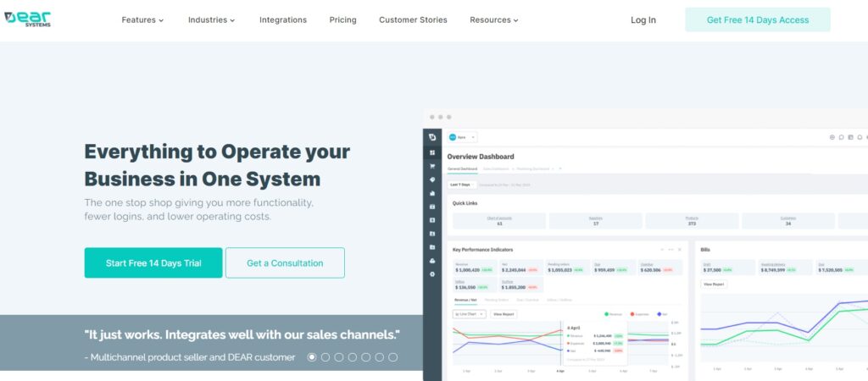Click the Suppliers quick link card
Screen dimensions: 868x381
pos(596,221)
